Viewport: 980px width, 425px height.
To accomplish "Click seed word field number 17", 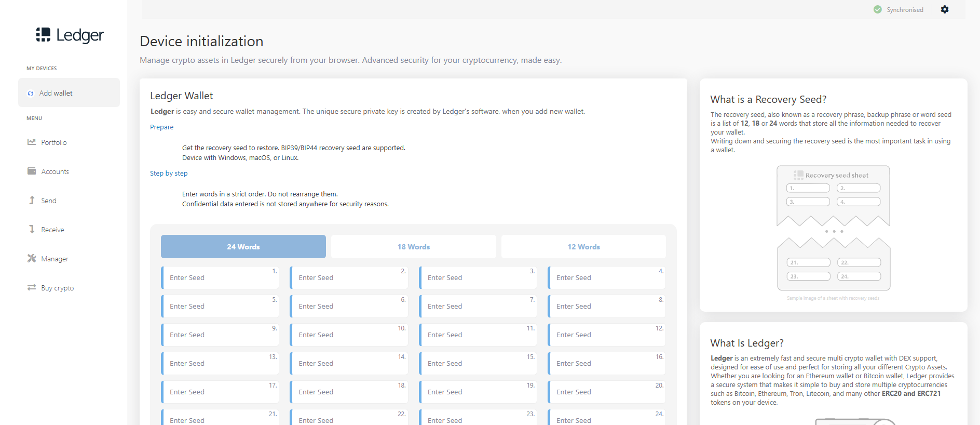I will [x=220, y=392].
